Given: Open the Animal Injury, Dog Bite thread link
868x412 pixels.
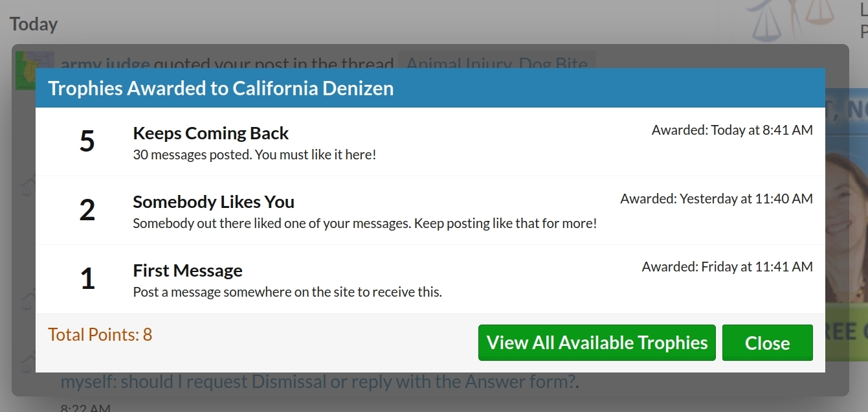Looking at the screenshot, I should [496, 63].
